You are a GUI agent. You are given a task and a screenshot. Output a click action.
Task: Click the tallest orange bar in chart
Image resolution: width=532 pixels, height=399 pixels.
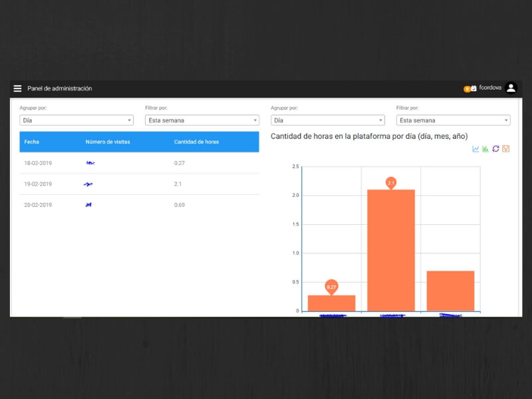coord(391,249)
